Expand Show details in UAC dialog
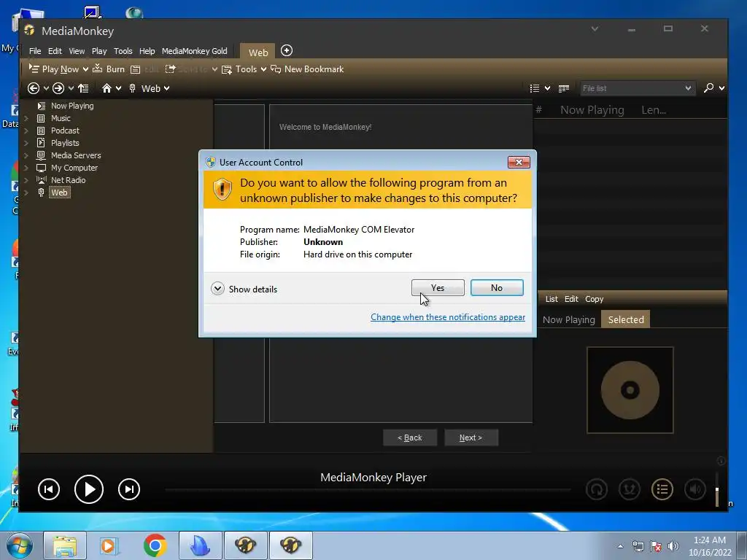Viewport: 747px width, 560px height. pyautogui.click(x=244, y=289)
